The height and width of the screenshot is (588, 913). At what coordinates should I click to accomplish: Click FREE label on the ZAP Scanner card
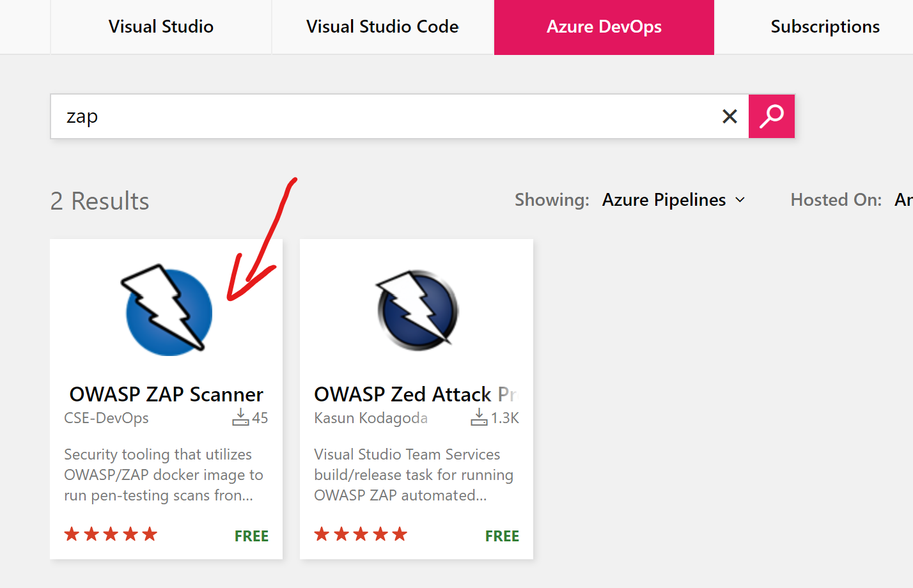click(x=251, y=536)
